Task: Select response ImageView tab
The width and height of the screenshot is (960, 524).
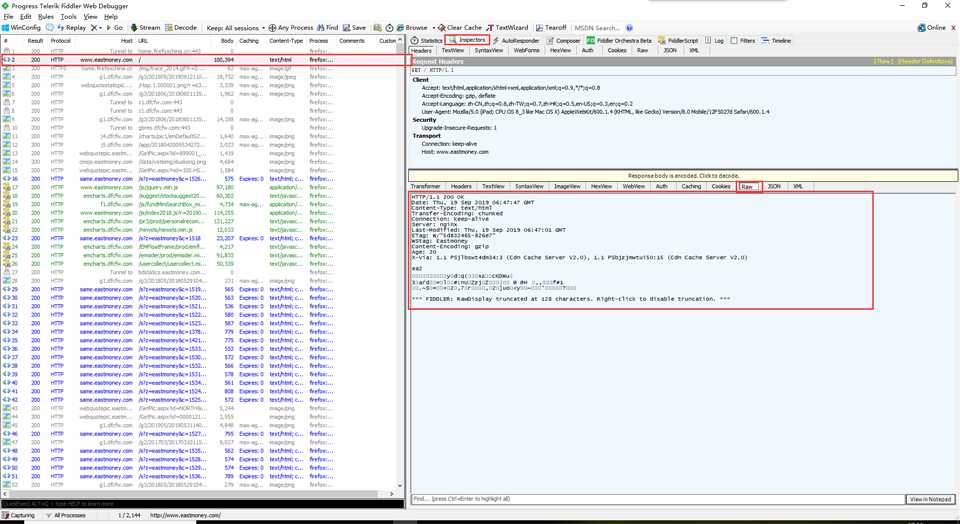Action: point(567,186)
